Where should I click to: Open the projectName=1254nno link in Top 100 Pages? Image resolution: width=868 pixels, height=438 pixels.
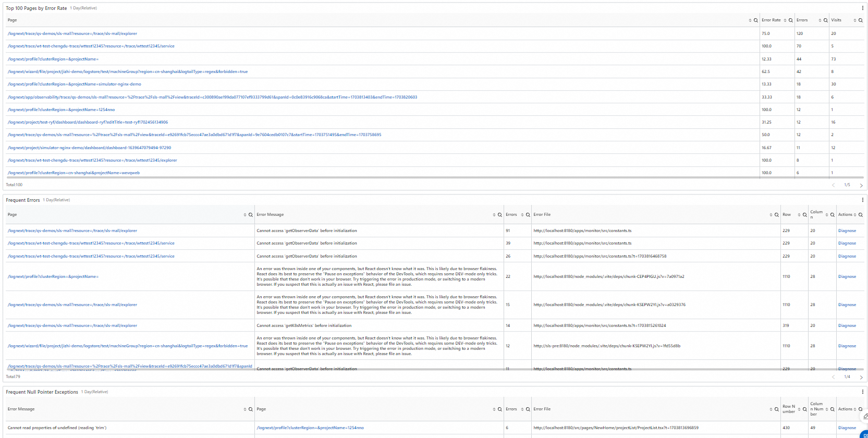(x=62, y=110)
